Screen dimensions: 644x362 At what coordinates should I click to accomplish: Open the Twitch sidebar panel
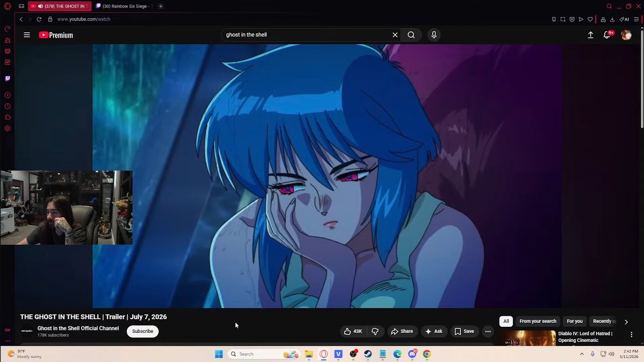point(7,78)
